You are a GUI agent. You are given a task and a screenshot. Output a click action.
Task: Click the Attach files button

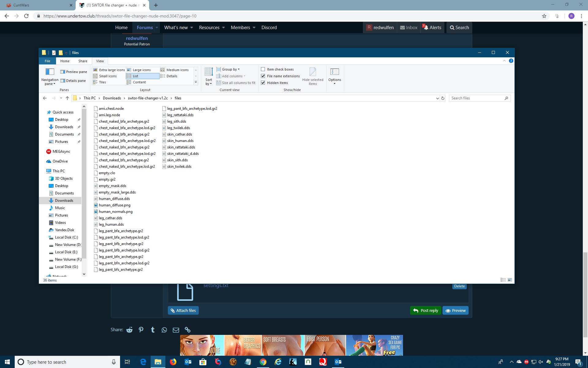(x=183, y=310)
